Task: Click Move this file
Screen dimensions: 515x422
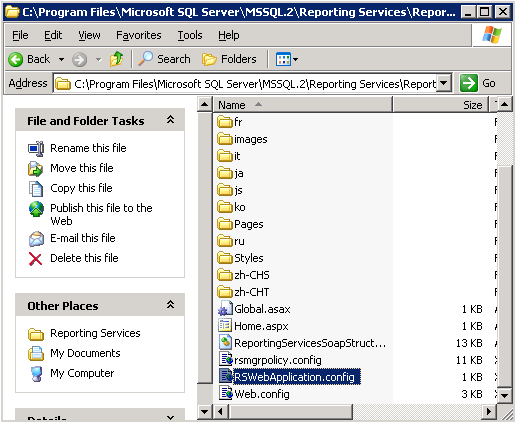Action: pos(82,168)
